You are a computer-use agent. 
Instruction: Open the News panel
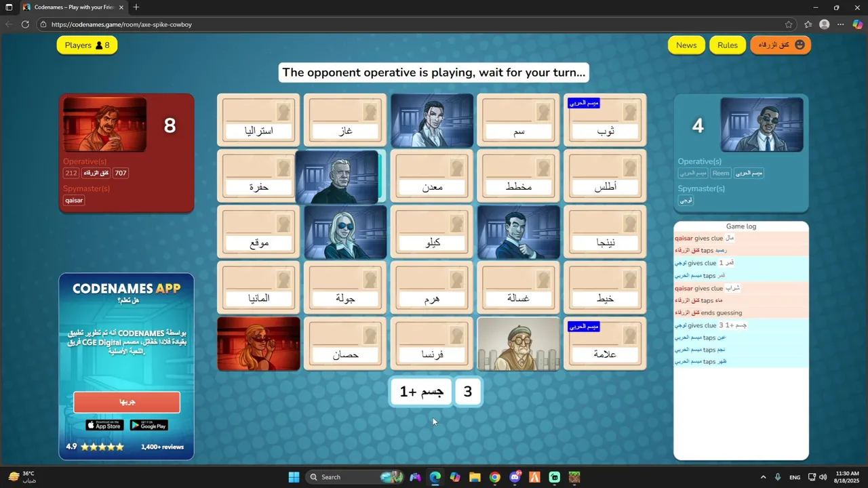point(686,45)
